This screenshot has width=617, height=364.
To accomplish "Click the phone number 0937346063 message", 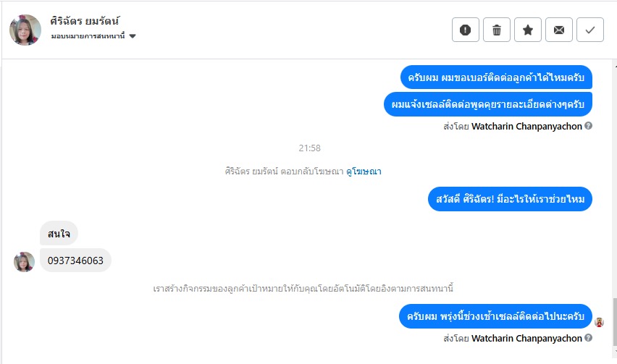I will tap(75, 261).
